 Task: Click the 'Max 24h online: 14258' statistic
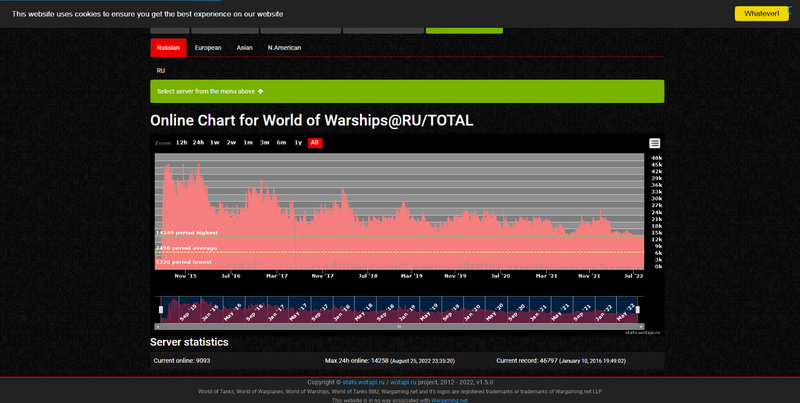click(x=390, y=361)
